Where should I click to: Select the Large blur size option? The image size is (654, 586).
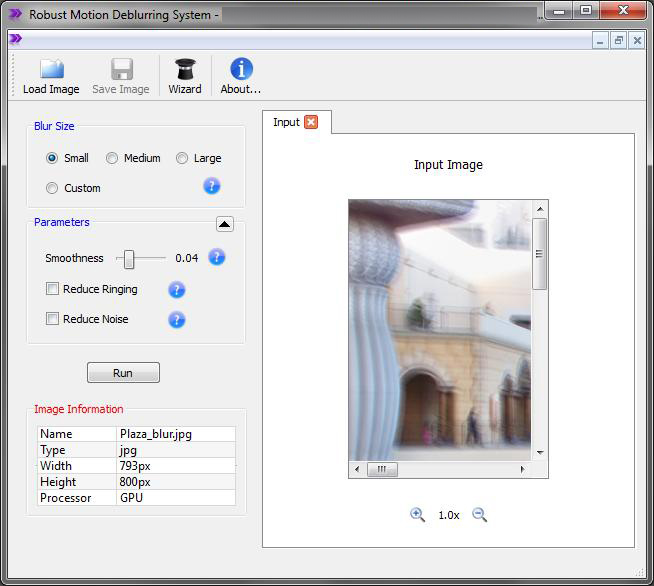182,158
